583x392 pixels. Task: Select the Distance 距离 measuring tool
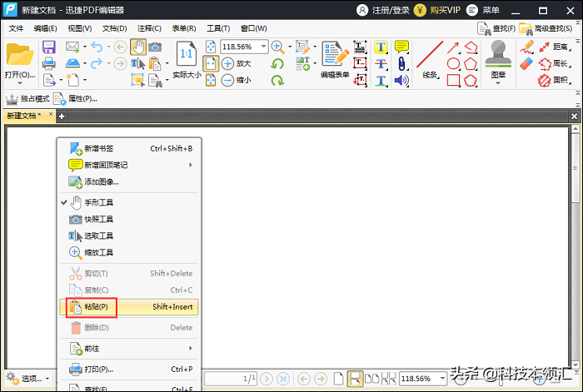point(555,47)
